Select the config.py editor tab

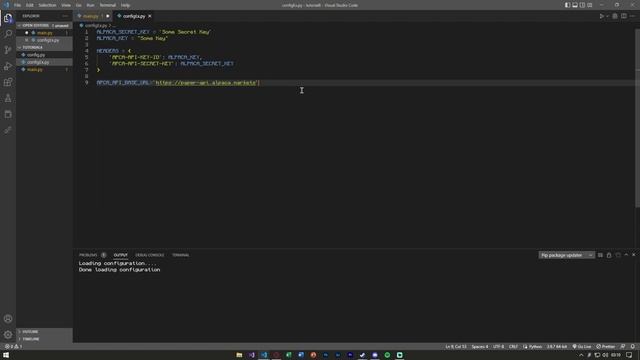coord(134,16)
